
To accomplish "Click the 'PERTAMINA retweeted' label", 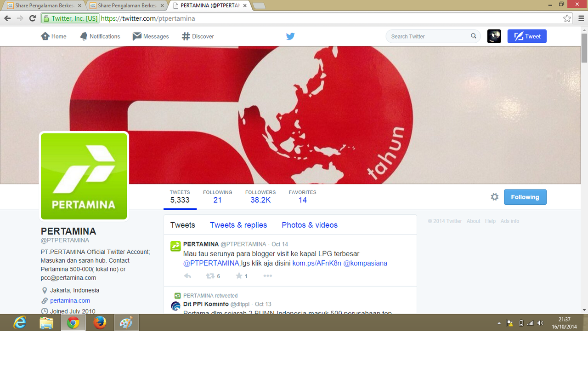I will coord(210,296).
